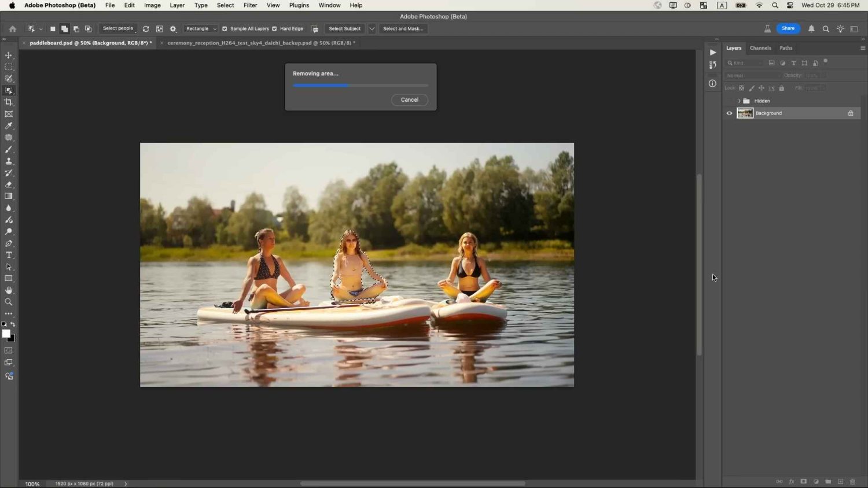This screenshot has width=868, height=488.
Task: Select the Hand tool
Action: pyautogui.click(x=9, y=290)
